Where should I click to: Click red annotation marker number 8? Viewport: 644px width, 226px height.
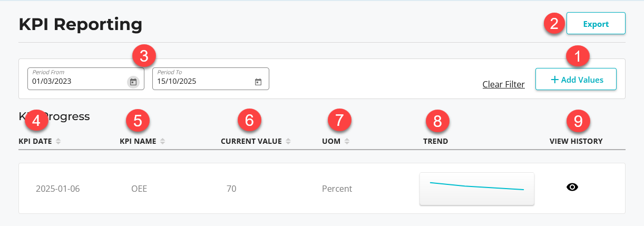(x=437, y=121)
